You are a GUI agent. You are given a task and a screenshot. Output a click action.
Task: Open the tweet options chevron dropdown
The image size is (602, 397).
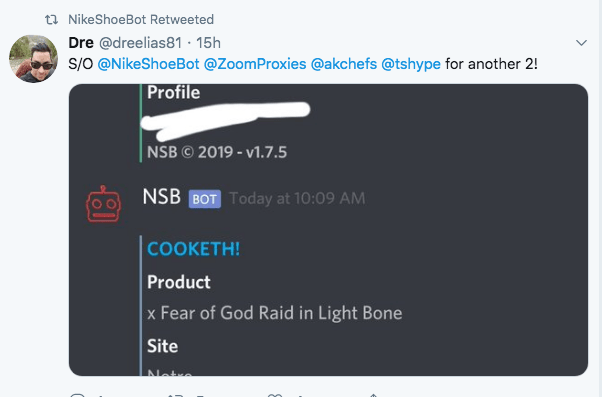(x=581, y=43)
